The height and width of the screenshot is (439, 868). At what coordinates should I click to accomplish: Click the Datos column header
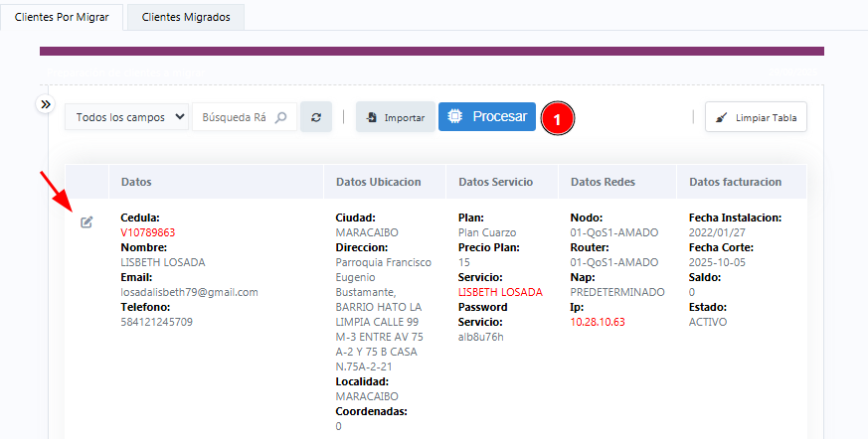tap(137, 182)
